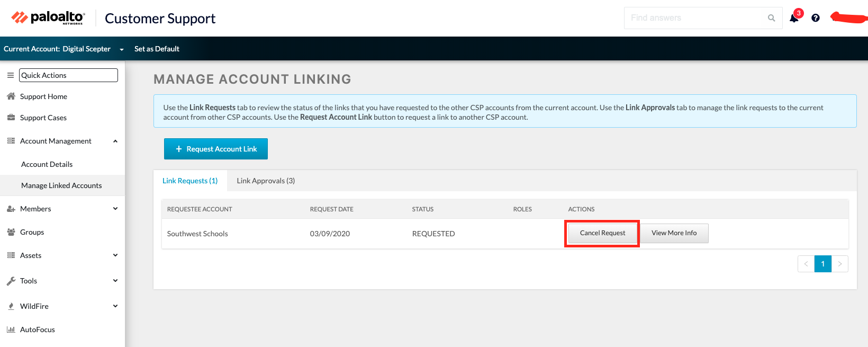Click the notifications bell icon

794,19
